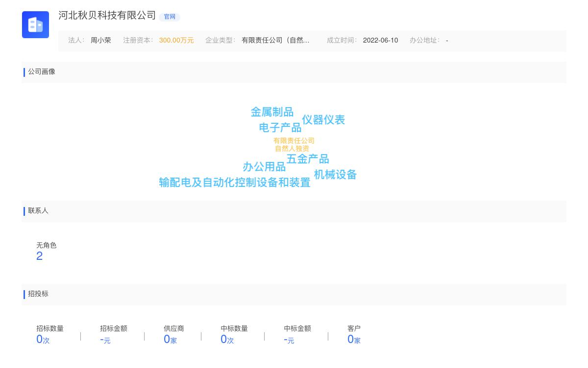Open the 官网 official website badge

click(x=170, y=17)
